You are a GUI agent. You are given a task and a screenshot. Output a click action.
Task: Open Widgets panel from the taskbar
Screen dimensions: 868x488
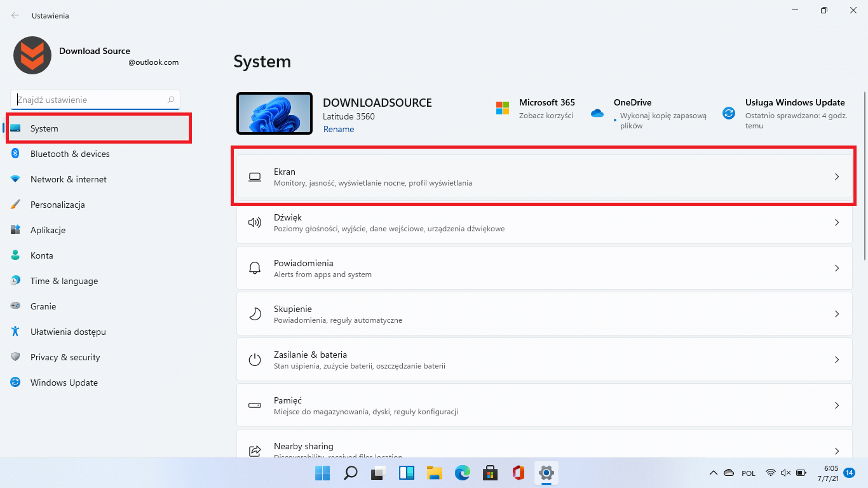tap(407, 473)
